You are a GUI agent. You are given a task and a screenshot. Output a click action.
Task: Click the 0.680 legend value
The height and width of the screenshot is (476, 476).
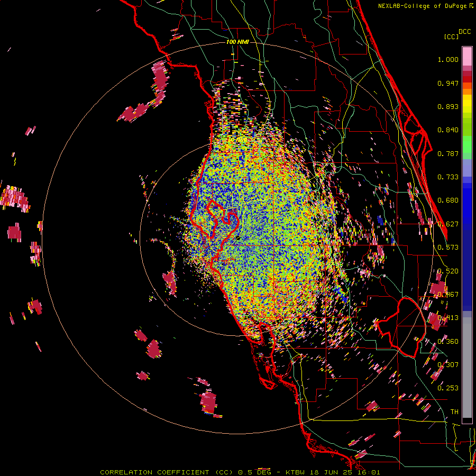pos(448,200)
